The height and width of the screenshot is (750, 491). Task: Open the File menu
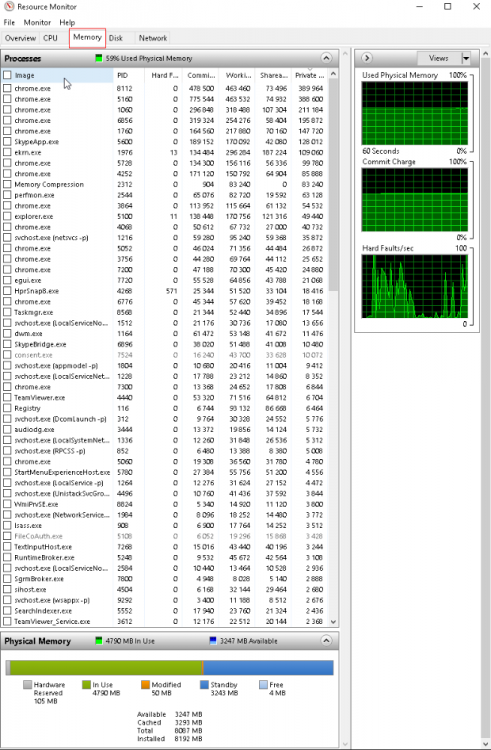9,22
